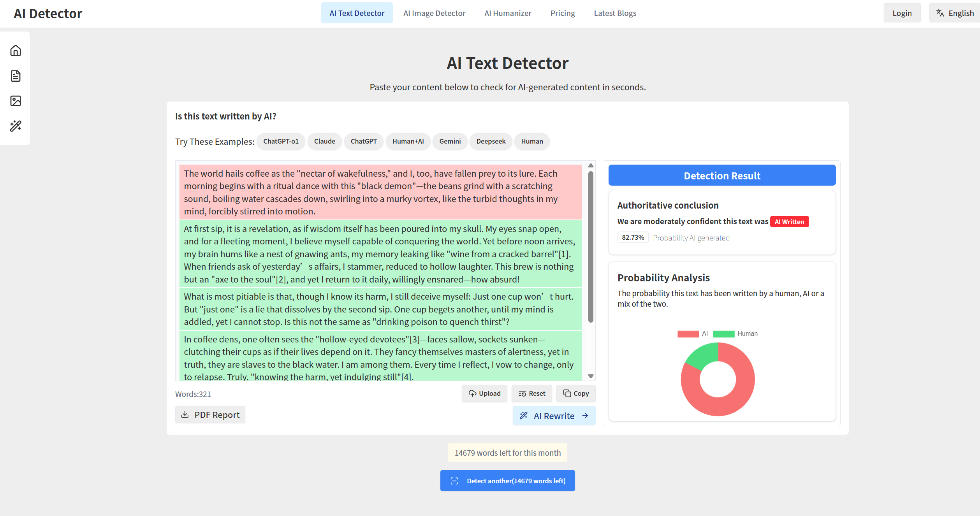Click the magic wand humanizer sidebar icon
This screenshot has height=516, width=980.
pyautogui.click(x=16, y=126)
